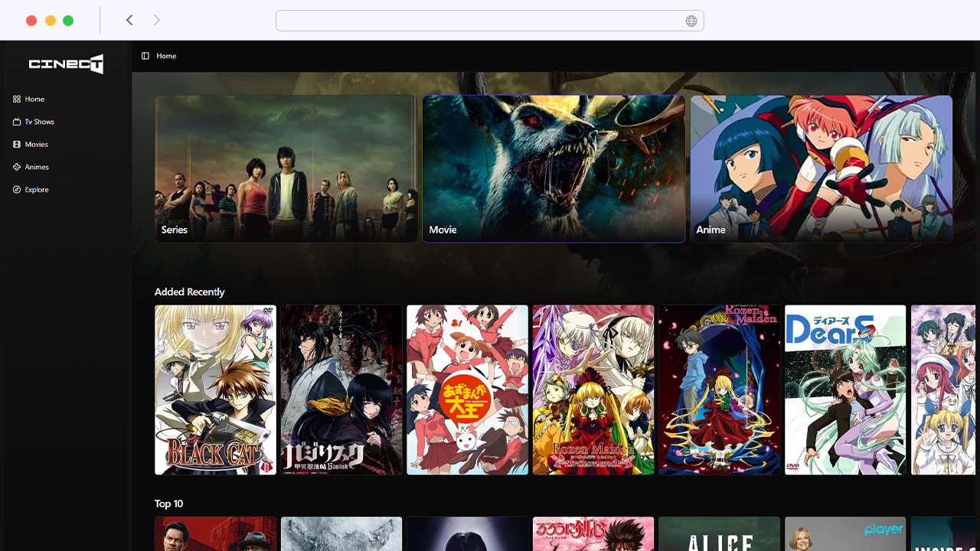This screenshot has width=980, height=551.
Task: Click the Explore compass icon in sidebar
Action: (17, 190)
